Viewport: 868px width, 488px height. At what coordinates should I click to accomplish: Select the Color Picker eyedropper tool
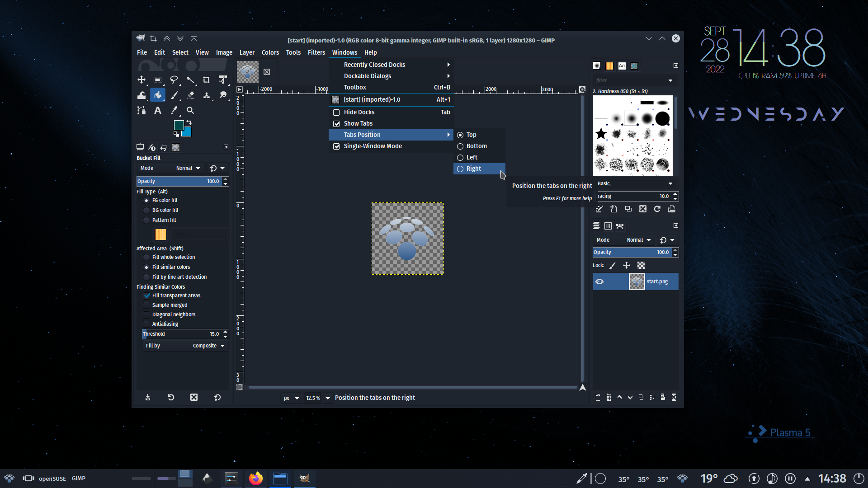click(174, 111)
